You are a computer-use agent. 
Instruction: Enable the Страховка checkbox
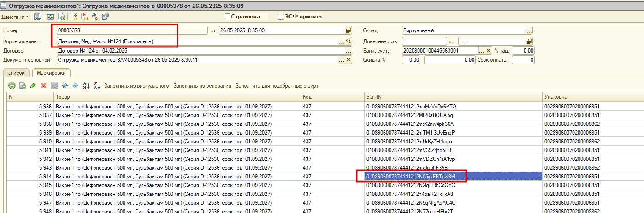(227, 17)
